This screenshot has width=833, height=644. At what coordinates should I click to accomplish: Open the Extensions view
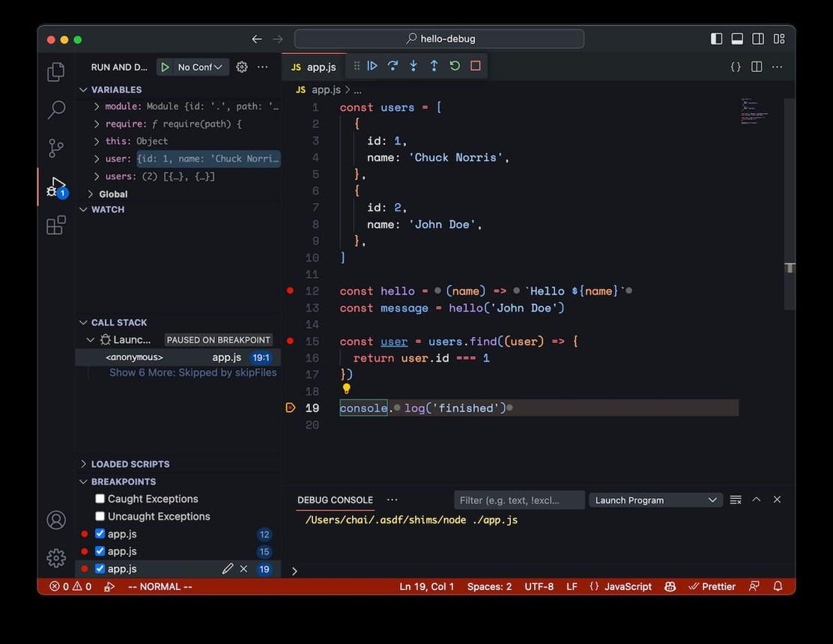[55, 225]
